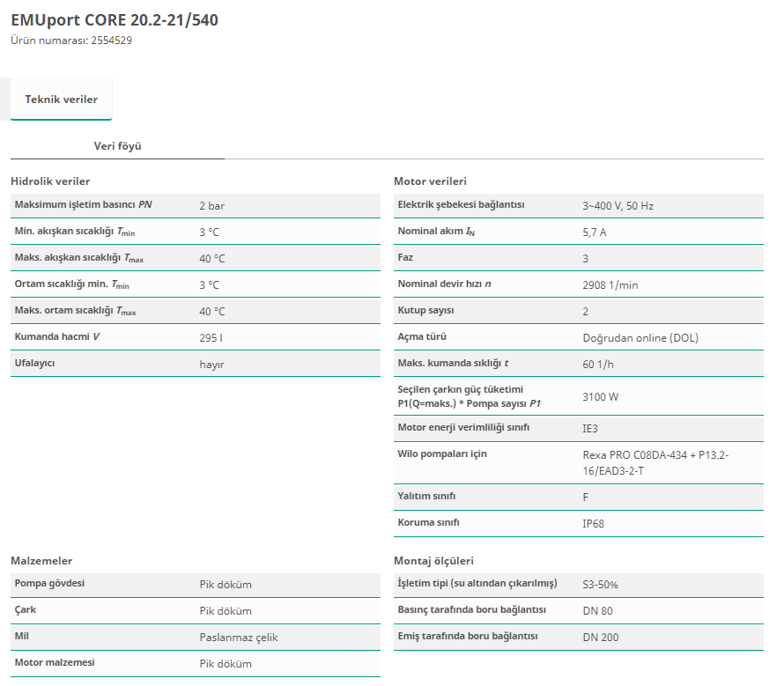Select Pik döküm in Çark row
This screenshot has height=686, width=784.
pyautogui.click(x=226, y=611)
